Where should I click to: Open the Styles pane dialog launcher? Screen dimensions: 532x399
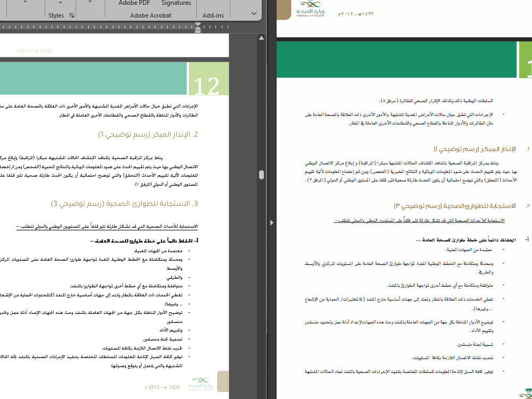72,15
